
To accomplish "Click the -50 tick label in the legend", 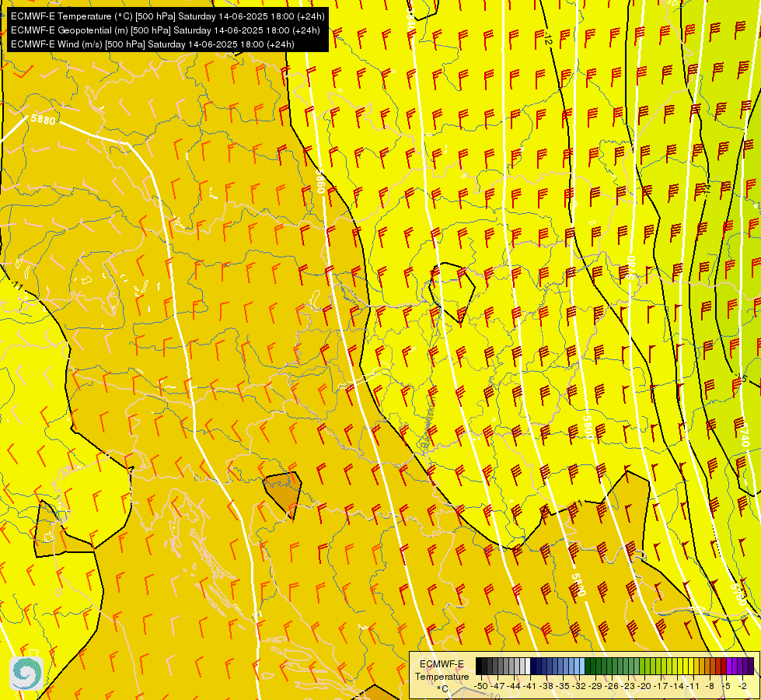I will (x=481, y=686).
